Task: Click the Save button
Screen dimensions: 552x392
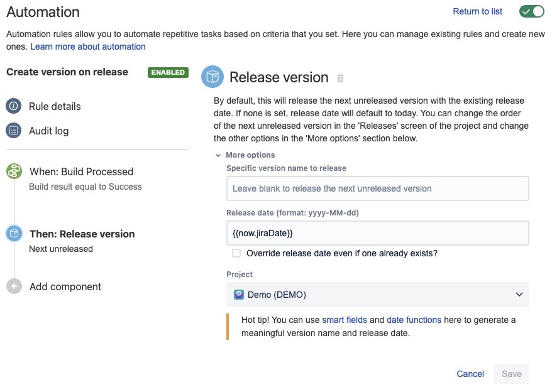Action: click(512, 374)
